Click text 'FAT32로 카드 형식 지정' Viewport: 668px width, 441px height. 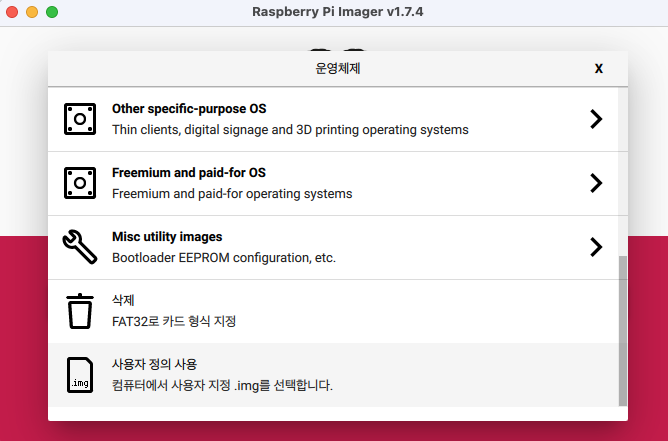click(x=174, y=321)
